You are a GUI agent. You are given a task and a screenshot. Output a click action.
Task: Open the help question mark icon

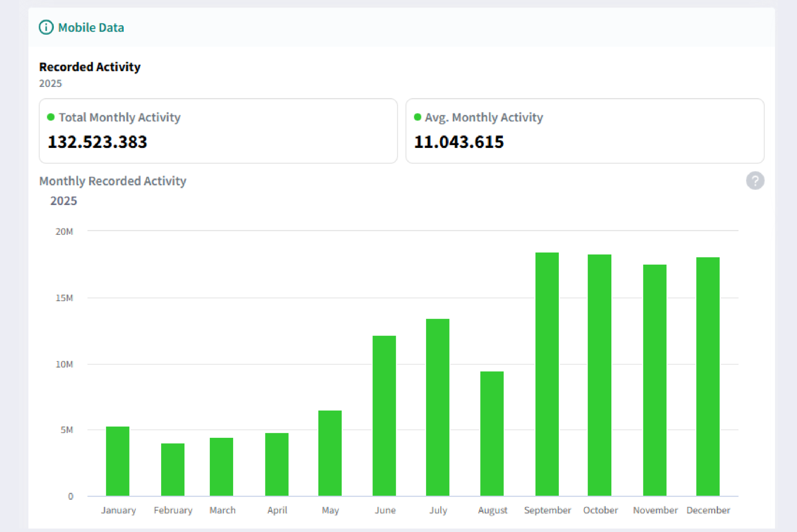pos(755,181)
